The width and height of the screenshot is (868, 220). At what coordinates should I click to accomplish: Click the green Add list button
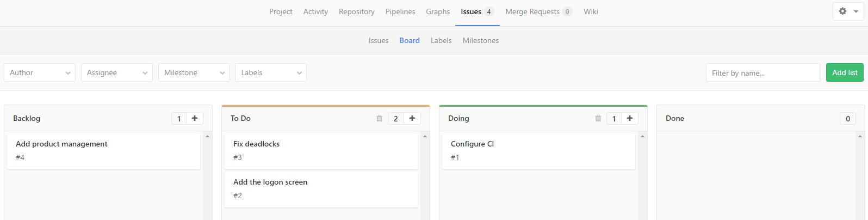coord(845,72)
